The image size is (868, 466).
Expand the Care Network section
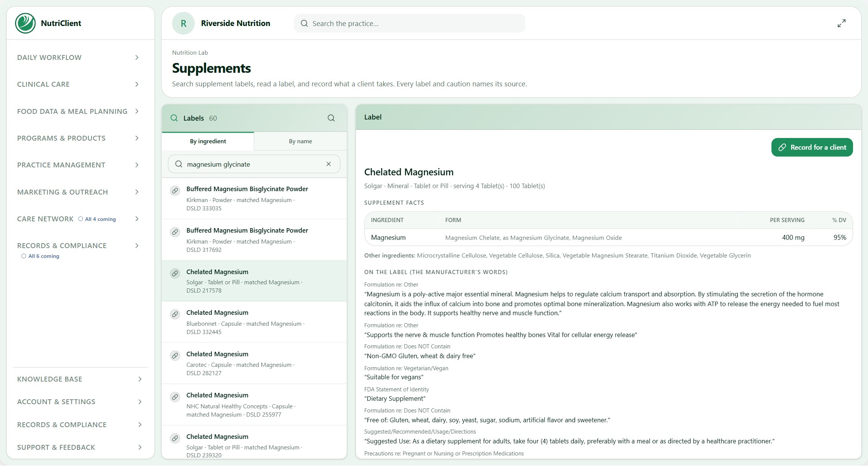click(78, 219)
